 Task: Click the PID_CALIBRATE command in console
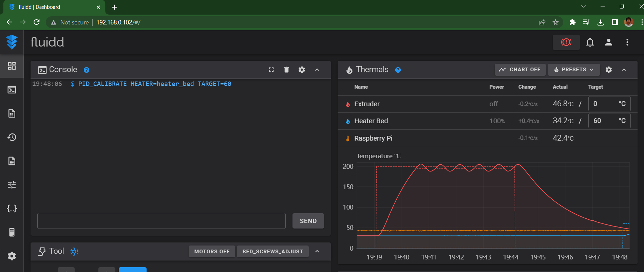(155, 84)
